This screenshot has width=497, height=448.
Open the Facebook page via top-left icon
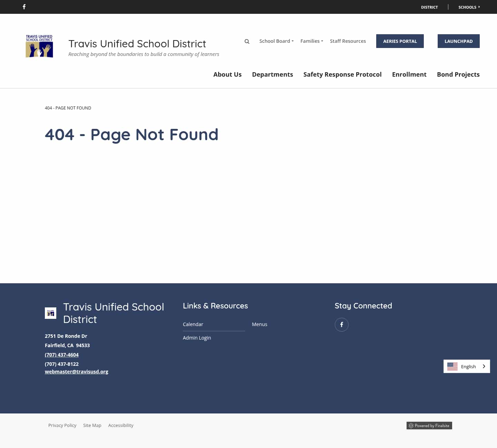click(24, 7)
